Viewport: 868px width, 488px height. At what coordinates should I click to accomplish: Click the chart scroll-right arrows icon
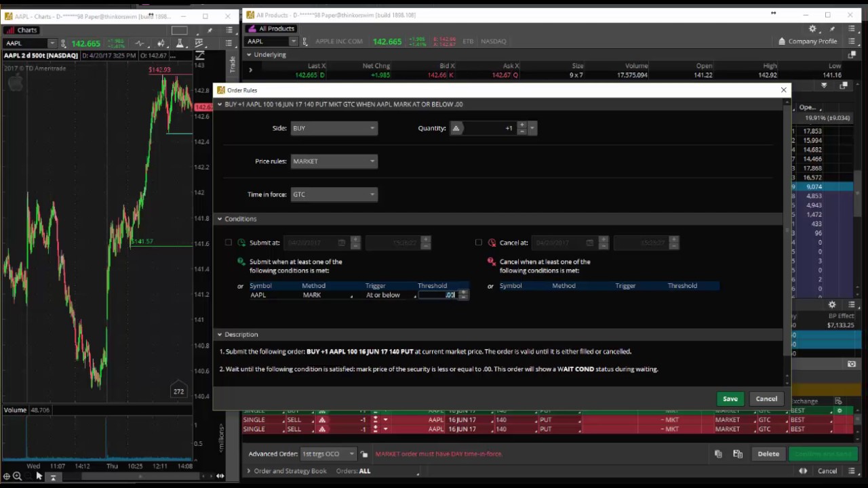(220, 476)
